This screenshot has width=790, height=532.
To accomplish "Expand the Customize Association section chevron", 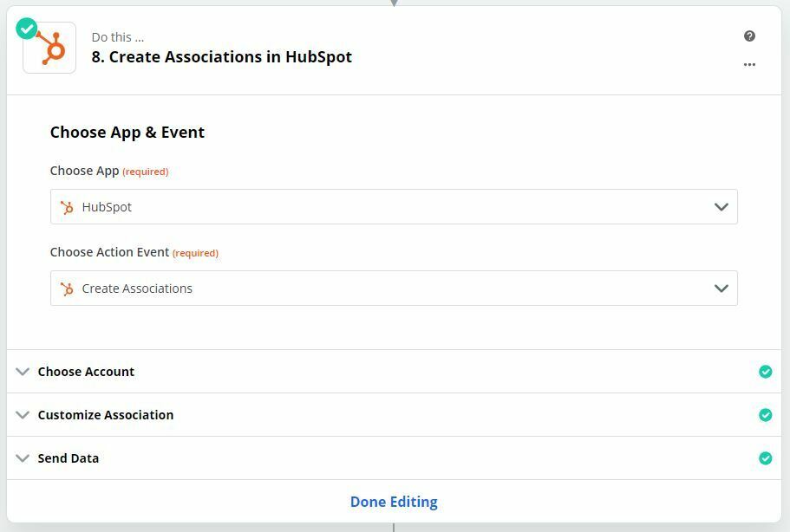I will 23,415.
